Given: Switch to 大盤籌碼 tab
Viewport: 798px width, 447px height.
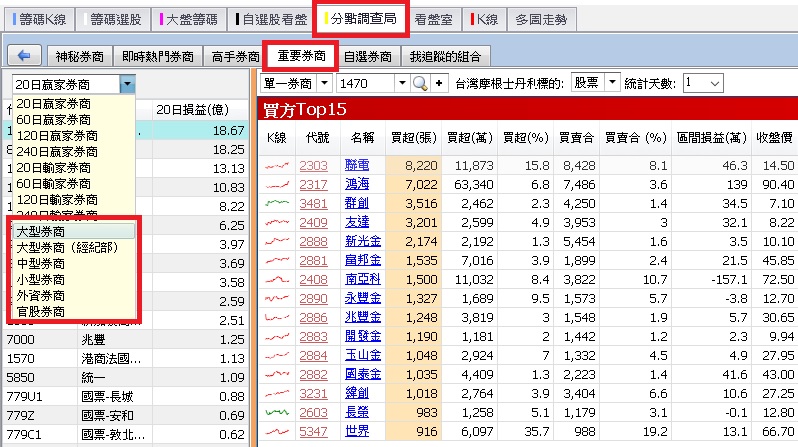Looking at the screenshot, I should 188,20.
